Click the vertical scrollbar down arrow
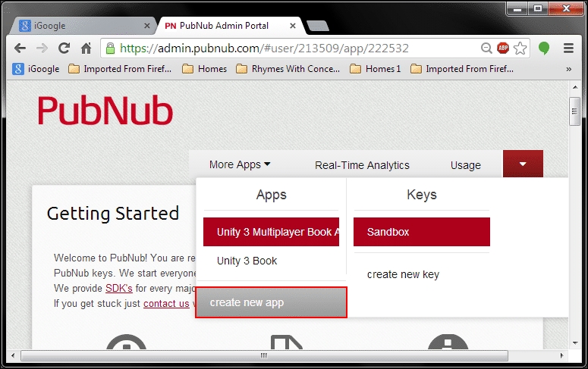 575,342
